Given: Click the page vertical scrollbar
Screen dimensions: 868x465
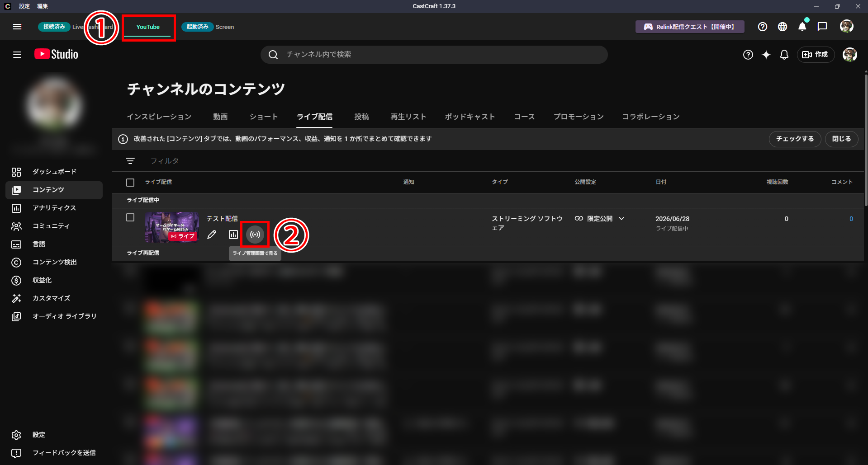Looking at the screenshot, I should (866, 140).
